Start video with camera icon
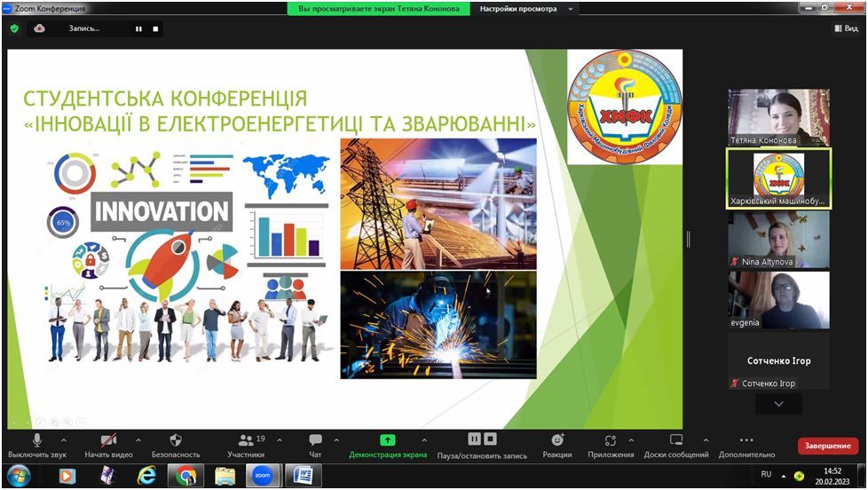This screenshot has height=490, width=868. [x=108, y=446]
